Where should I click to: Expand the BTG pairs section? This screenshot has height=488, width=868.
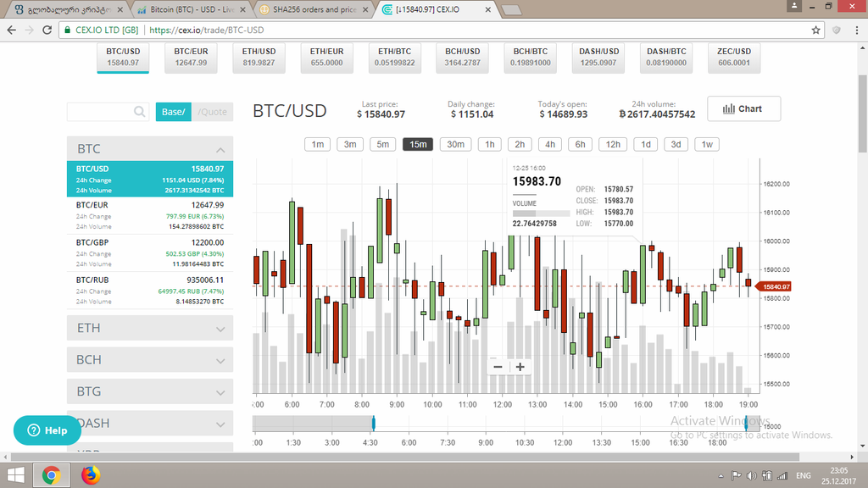(150, 391)
